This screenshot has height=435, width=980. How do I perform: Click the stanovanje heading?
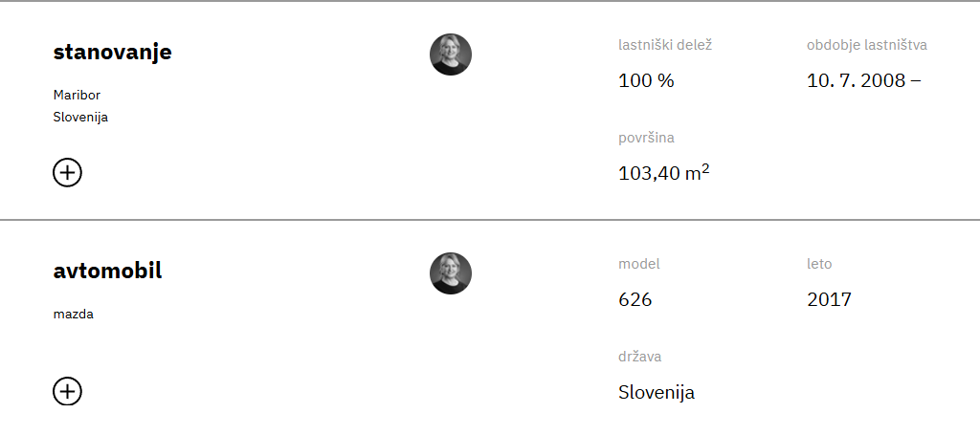(x=113, y=53)
